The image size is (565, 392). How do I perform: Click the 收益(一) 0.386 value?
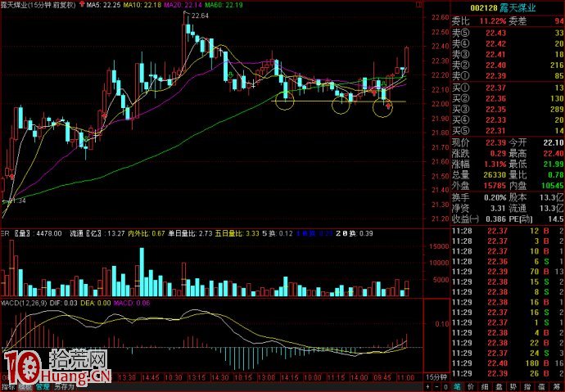point(496,219)
